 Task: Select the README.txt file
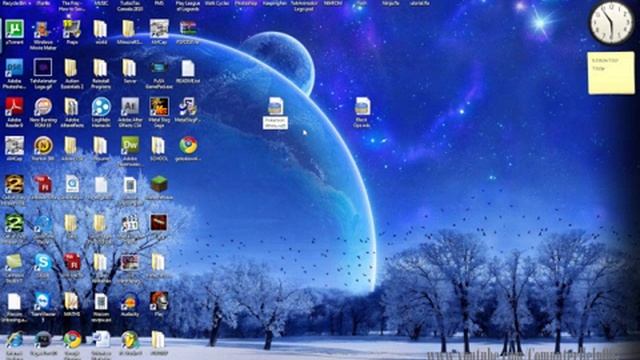point(188,71)
